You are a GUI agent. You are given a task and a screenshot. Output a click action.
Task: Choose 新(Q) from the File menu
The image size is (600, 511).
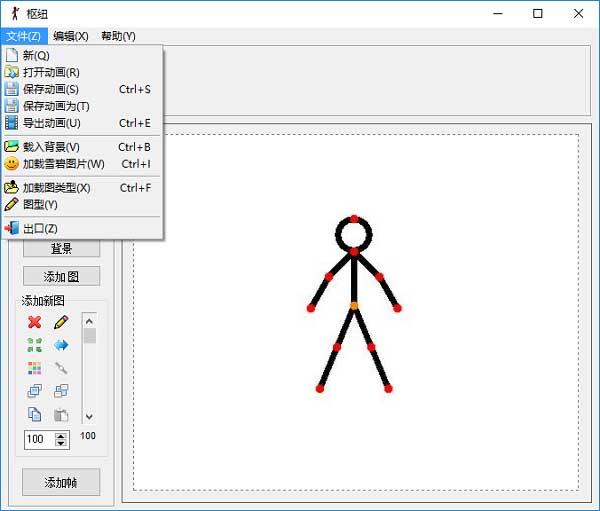[x=82, y=56]
